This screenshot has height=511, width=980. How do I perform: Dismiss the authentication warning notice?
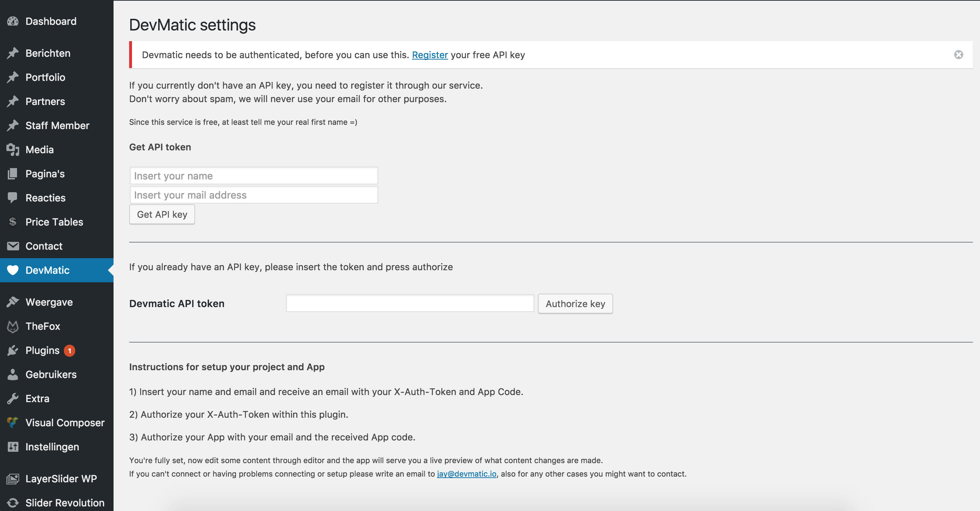pos(958,55)
